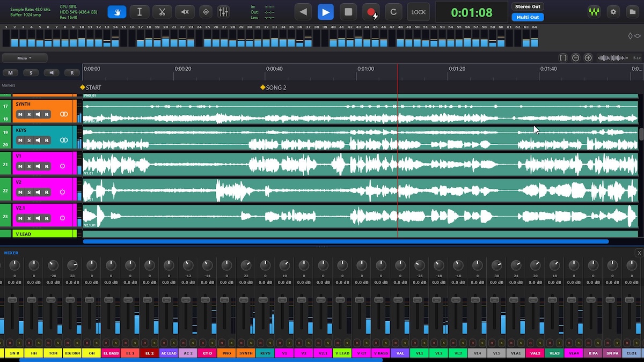Select the VAL2 mixer channel label
Image resolution: width=644 pixels, height=362 pixels.
point(535,353)
